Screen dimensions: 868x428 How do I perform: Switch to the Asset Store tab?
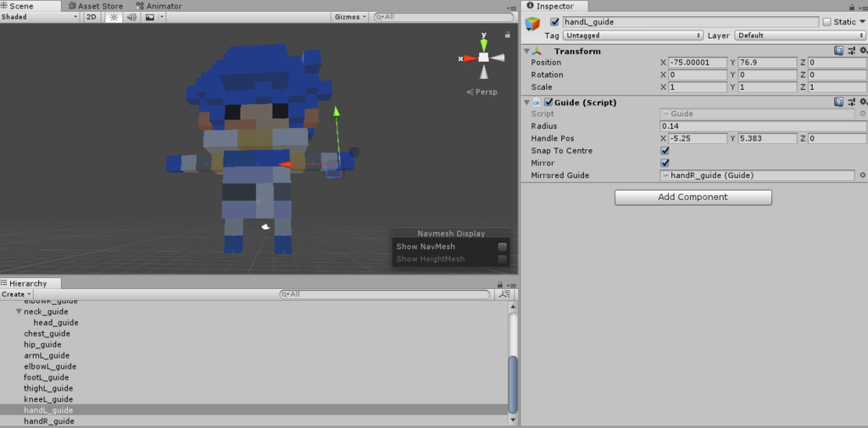pos(95,6)
